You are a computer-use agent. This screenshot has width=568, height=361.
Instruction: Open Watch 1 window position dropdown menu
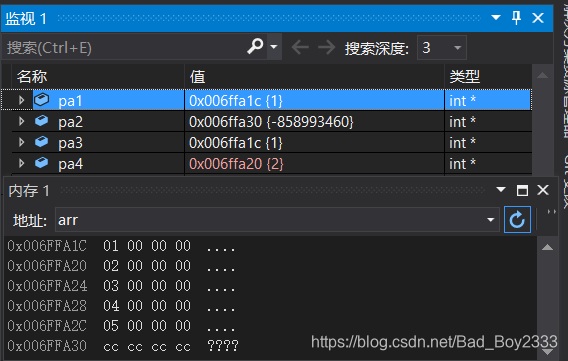(x=496, y=17)
